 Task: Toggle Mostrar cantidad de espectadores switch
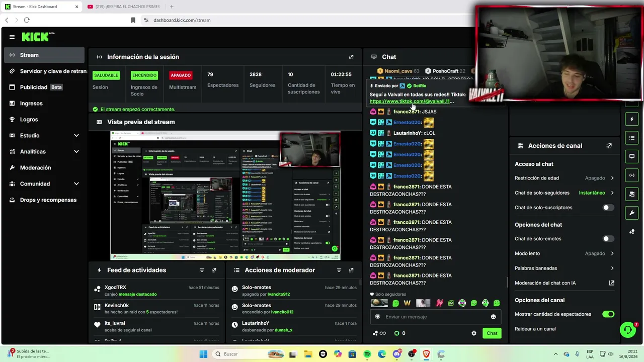pos(608,314)
